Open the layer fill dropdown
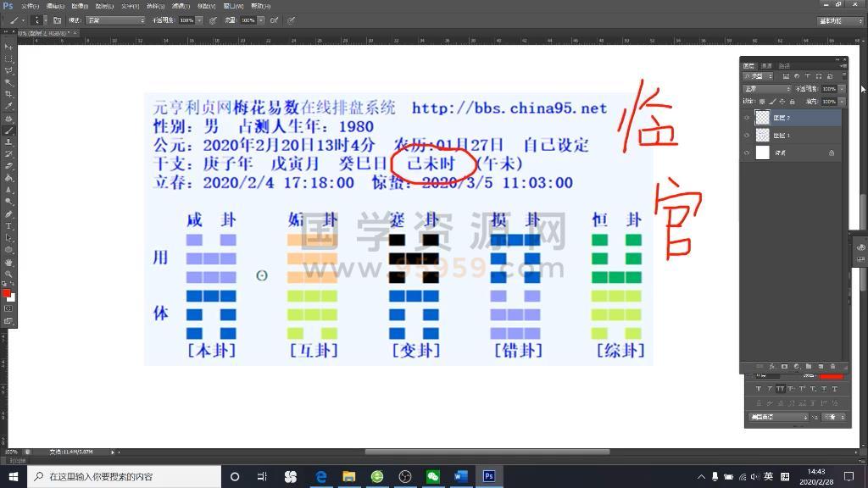This screenshot has height=488, width=868. 842,102
